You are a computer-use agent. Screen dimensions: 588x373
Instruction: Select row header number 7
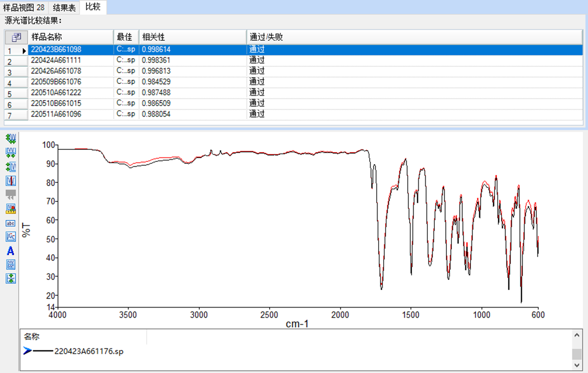pos(16,115)
